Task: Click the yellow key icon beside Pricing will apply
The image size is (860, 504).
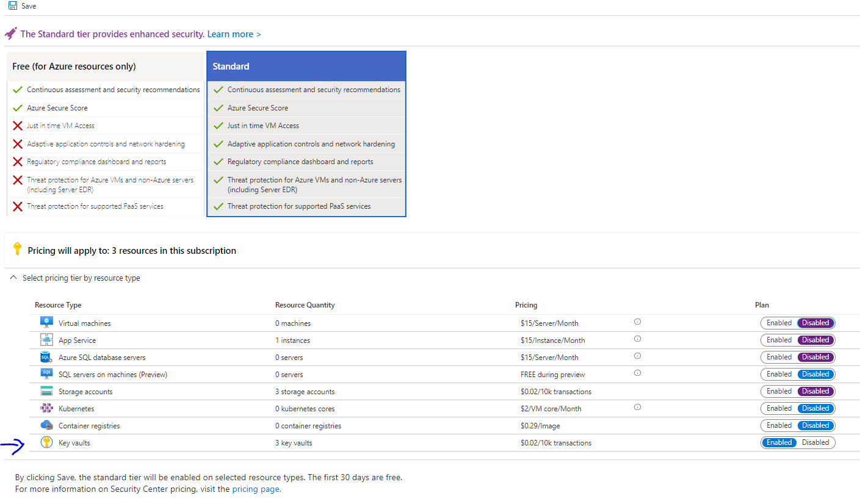Action: (17, 249)
